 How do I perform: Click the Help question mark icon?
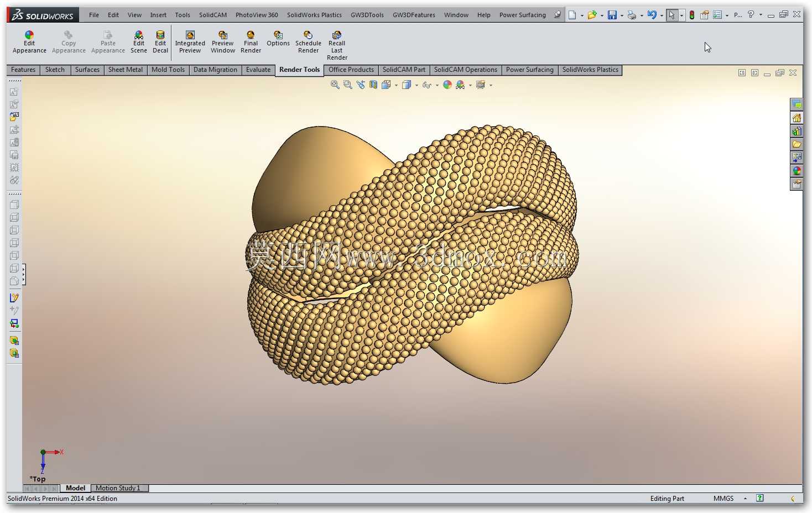click(751, 14)
